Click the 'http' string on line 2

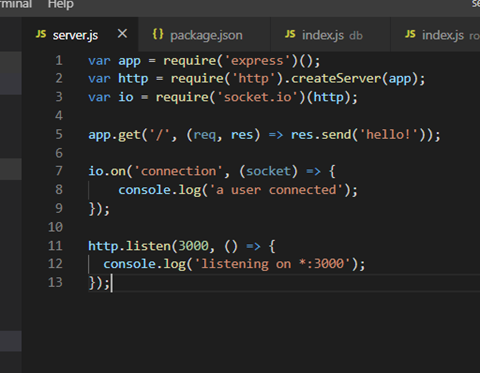point(254,79)
